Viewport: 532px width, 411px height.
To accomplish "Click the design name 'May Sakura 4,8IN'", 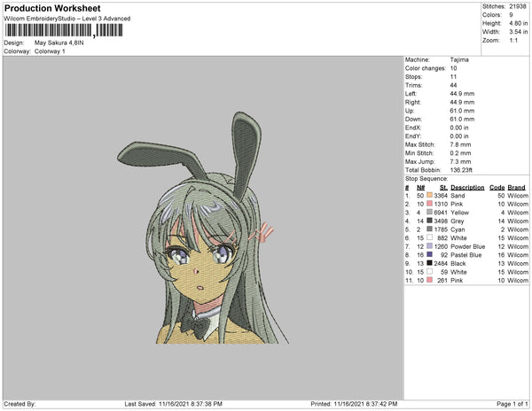I will point(59,43).
